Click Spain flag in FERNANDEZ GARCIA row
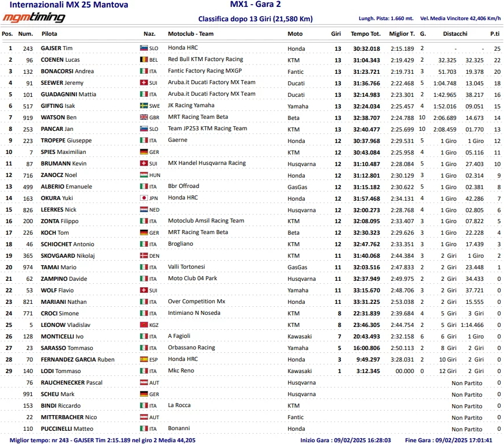This screenshot has width=504, height=444. pos(143,359)
